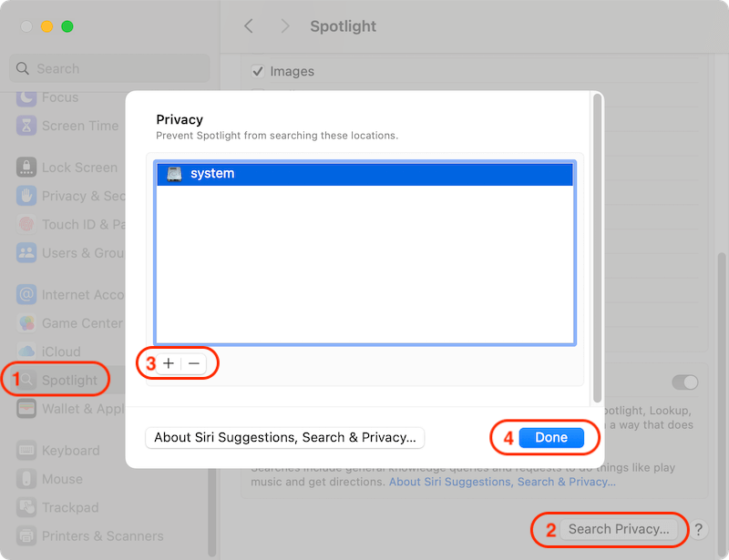The height and width of the screenshot is (560, 729).
Task: Toggle the switch behind the Privacy dialog
Action: (684, 382)
